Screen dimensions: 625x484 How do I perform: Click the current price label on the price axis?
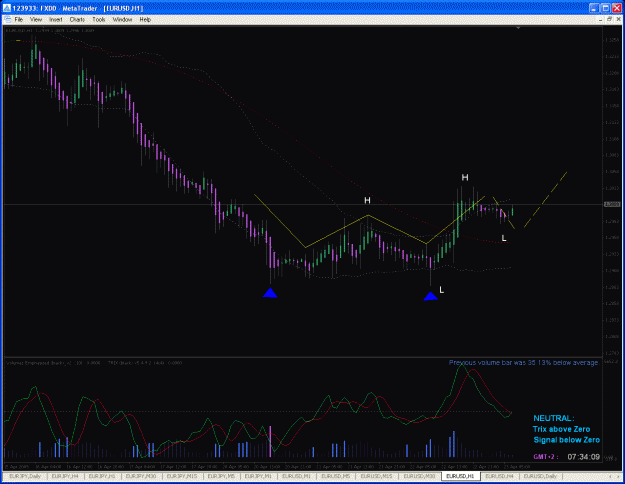(x=612, y=205)
